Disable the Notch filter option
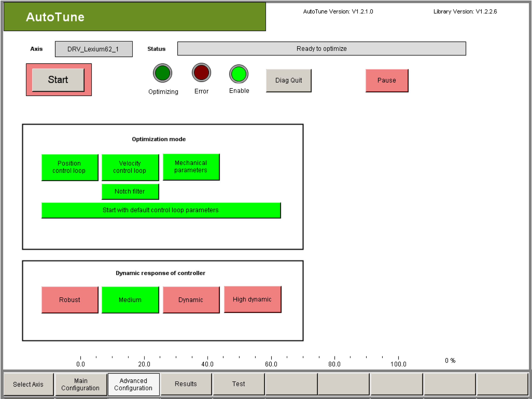 130,191
